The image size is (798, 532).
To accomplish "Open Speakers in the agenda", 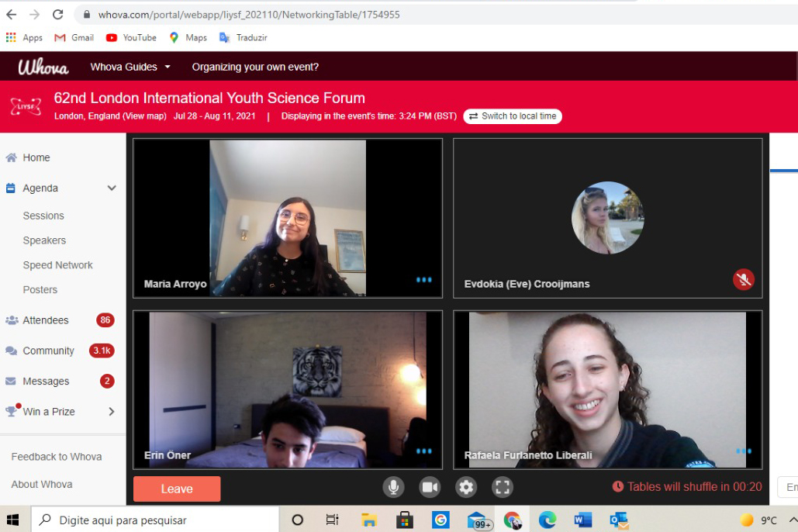I will coord(44,240).
